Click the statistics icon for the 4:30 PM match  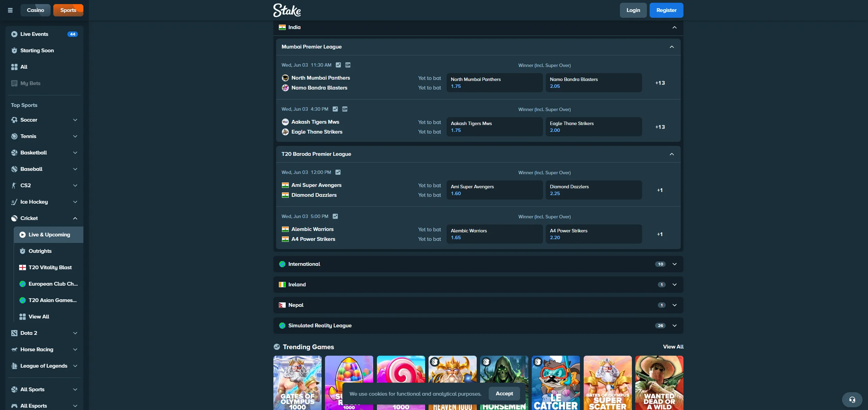(x=335, y=109)
